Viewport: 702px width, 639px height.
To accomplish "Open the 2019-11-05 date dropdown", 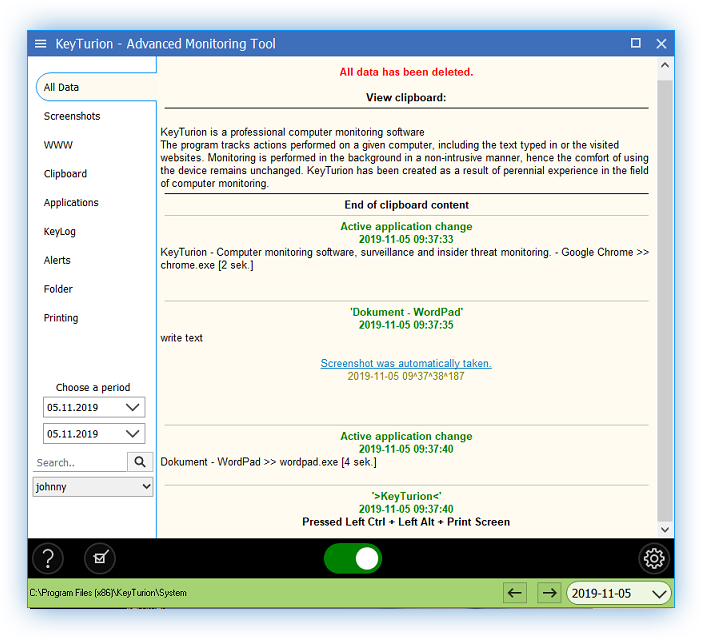I will tap(619, 593).
